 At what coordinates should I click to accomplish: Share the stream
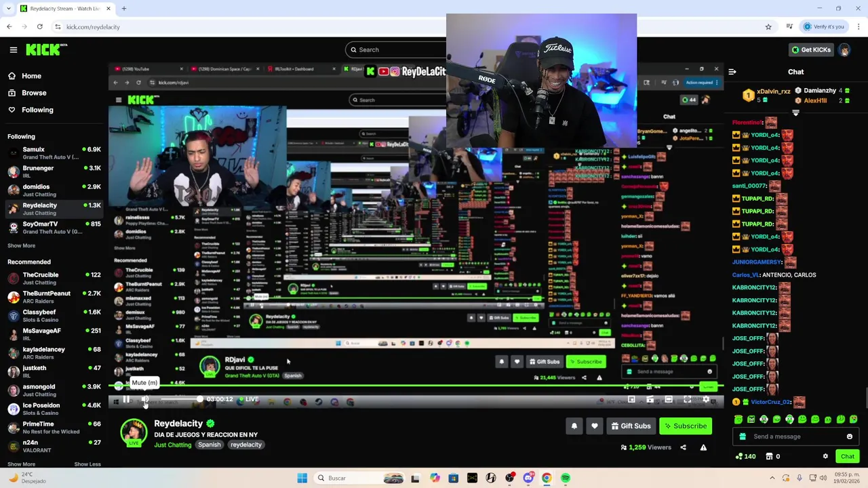tap(683, 447)
